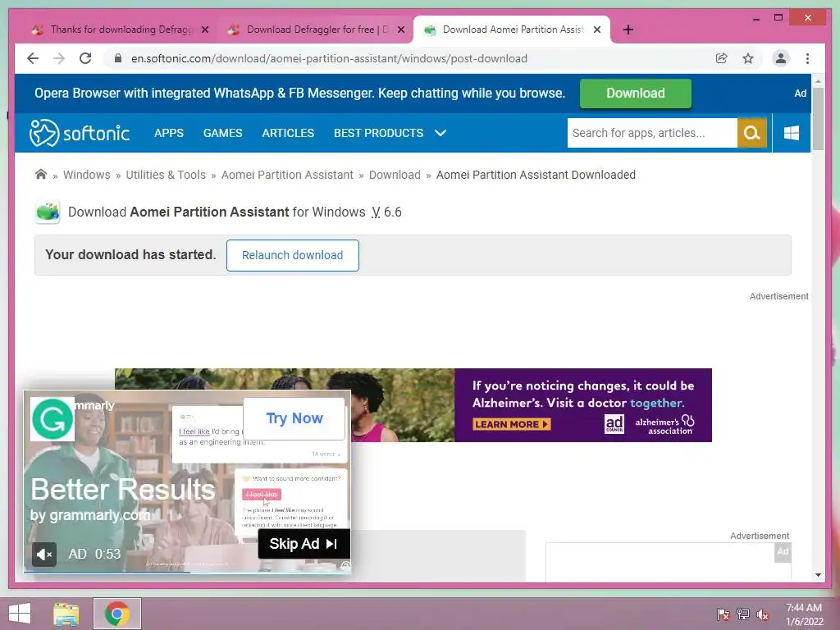This screenshot has width=840, height=630.
Task: Open Download breadcrumb link
Action: 395,175
